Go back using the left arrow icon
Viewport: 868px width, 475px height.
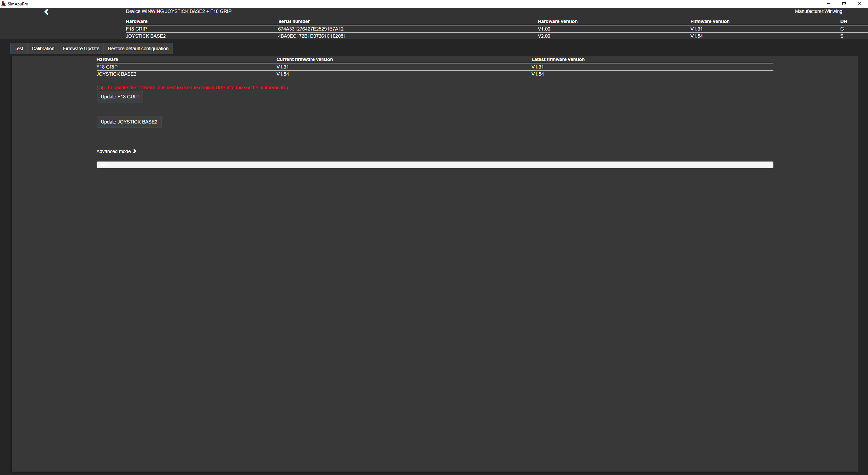(x=46, y=12)
